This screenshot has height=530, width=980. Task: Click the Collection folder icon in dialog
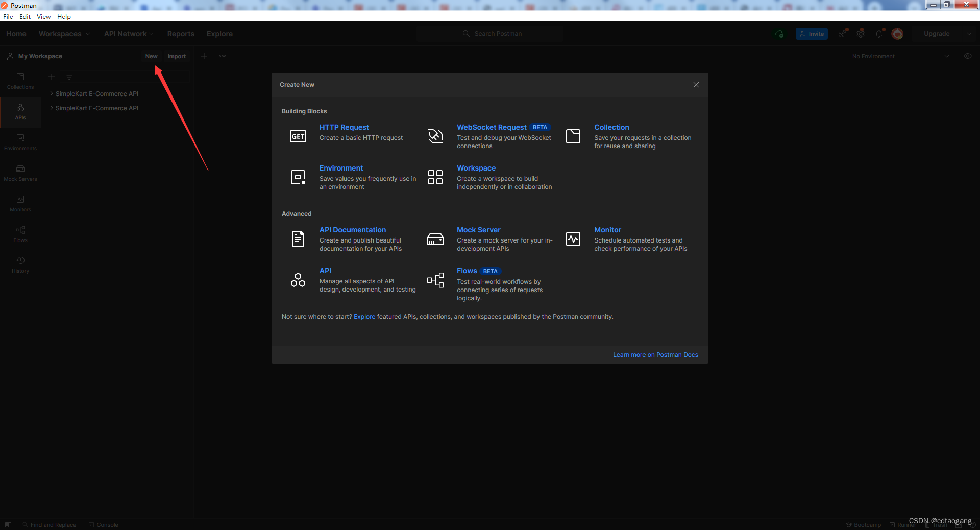573,136
